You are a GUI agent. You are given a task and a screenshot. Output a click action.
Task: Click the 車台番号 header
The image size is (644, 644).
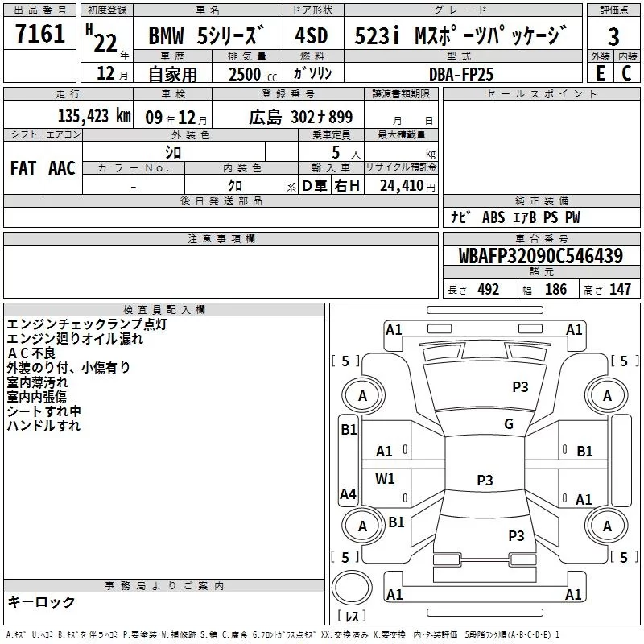541,238
